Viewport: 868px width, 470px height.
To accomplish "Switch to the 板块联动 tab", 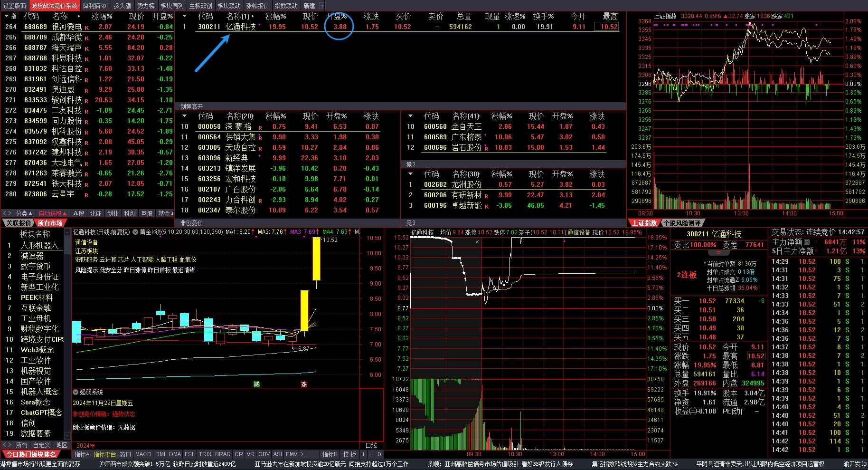I will click(x=229, y=6).
